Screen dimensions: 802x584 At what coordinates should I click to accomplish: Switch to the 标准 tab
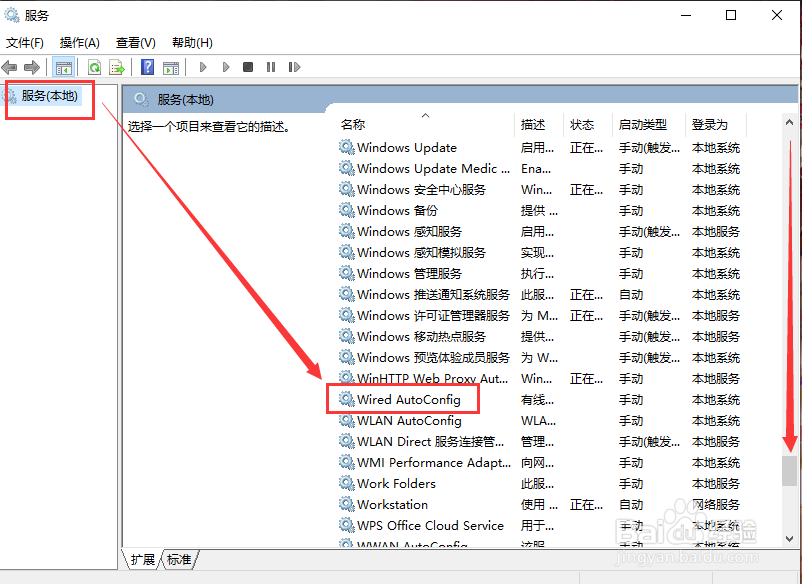(x=178, y=561)
